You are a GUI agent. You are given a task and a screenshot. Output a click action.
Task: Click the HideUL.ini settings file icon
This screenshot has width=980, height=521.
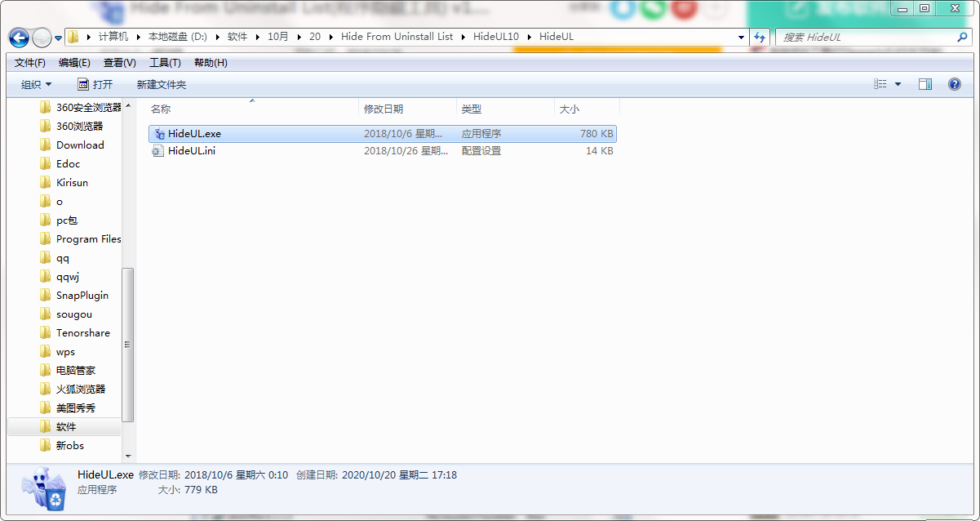(159, 151)
